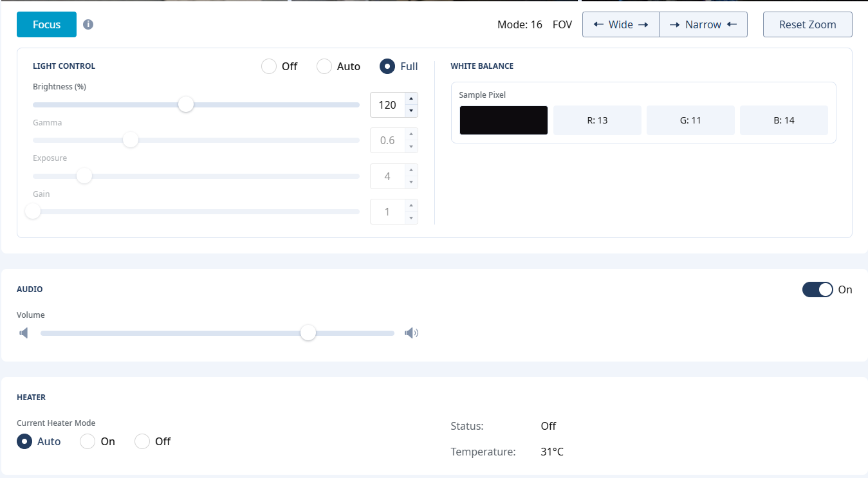Click the muted speaker volume icon

[x=24, y=333]
